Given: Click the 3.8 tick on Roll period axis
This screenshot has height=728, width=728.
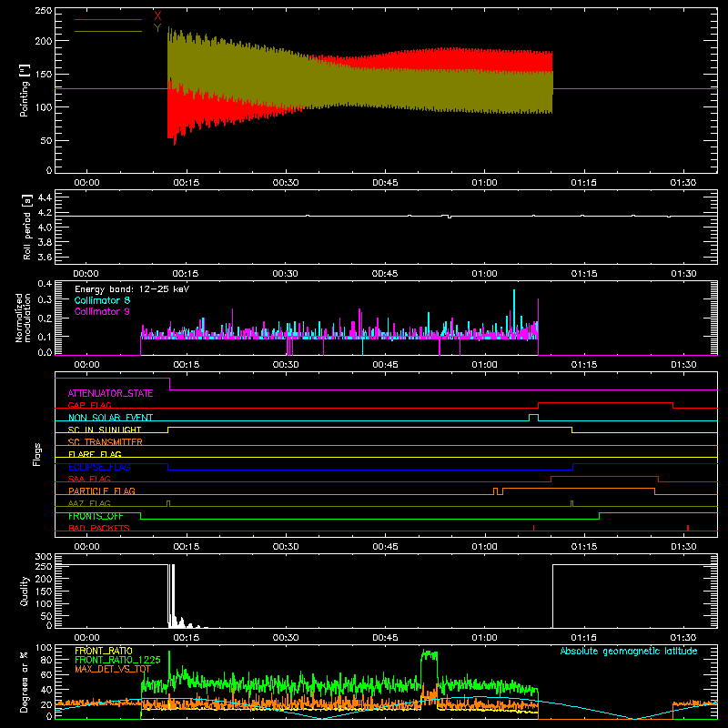Looking at the screenshot, I should 45,242.
